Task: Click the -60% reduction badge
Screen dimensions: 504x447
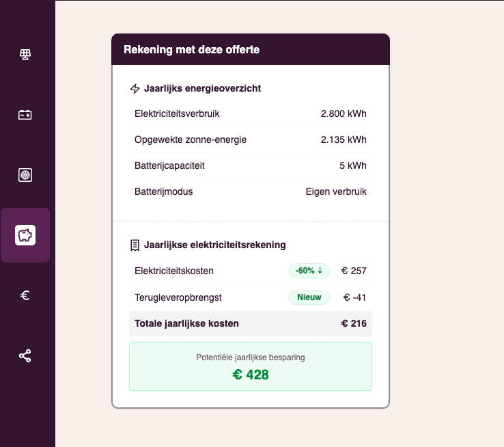Action: coord(309,271)
